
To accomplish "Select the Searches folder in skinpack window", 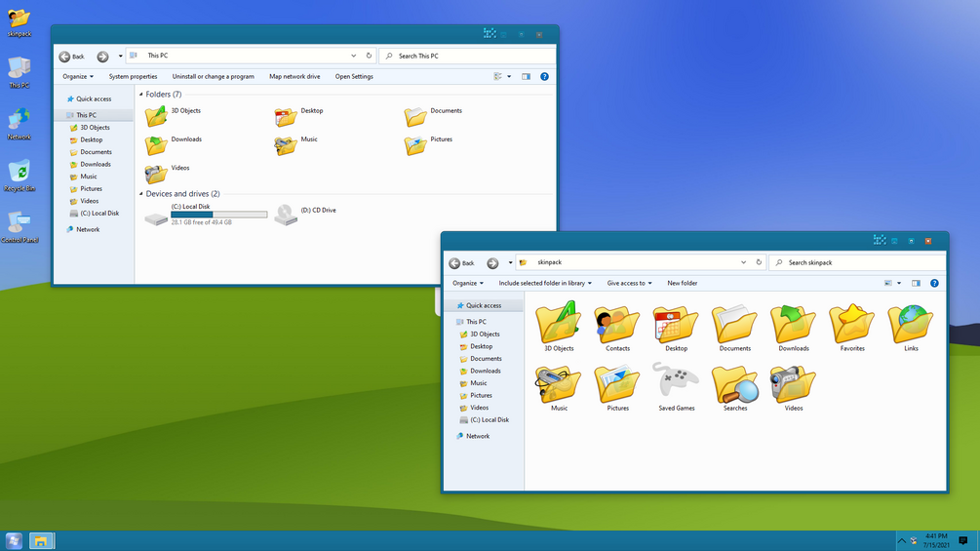I will [x=735, y=386].
